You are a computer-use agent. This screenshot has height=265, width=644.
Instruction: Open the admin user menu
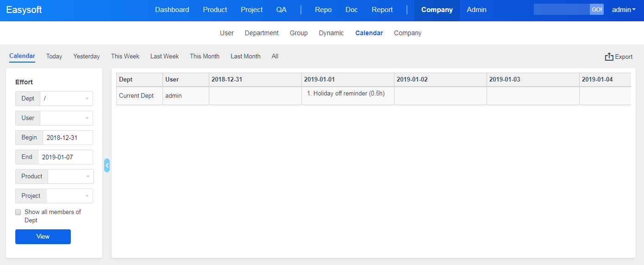624,10
